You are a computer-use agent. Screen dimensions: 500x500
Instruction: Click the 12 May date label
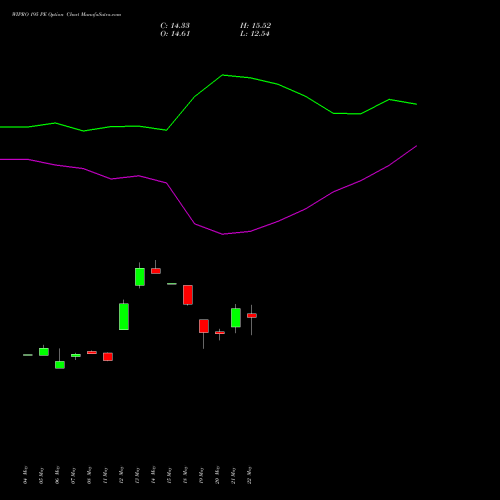coord(122,475)
